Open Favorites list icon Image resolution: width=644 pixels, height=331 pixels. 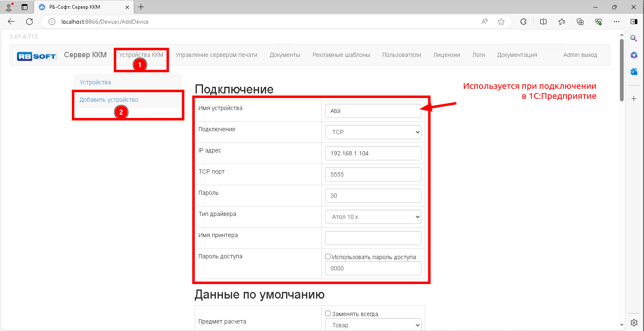tap(562, 22)
